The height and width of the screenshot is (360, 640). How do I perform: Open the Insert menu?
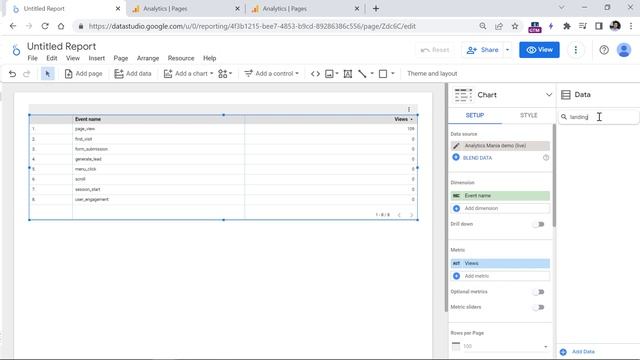pyautogui.click(x=97, y=58)
